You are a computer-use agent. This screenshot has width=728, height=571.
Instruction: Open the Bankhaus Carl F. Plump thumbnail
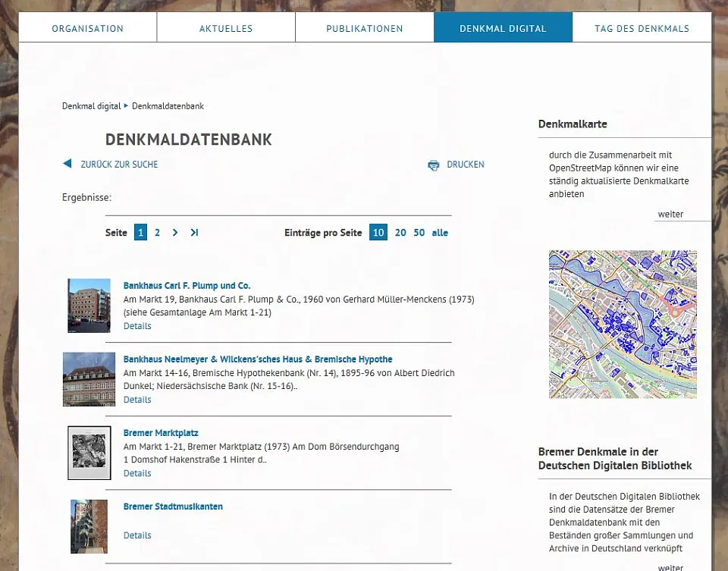pos(89,306)
